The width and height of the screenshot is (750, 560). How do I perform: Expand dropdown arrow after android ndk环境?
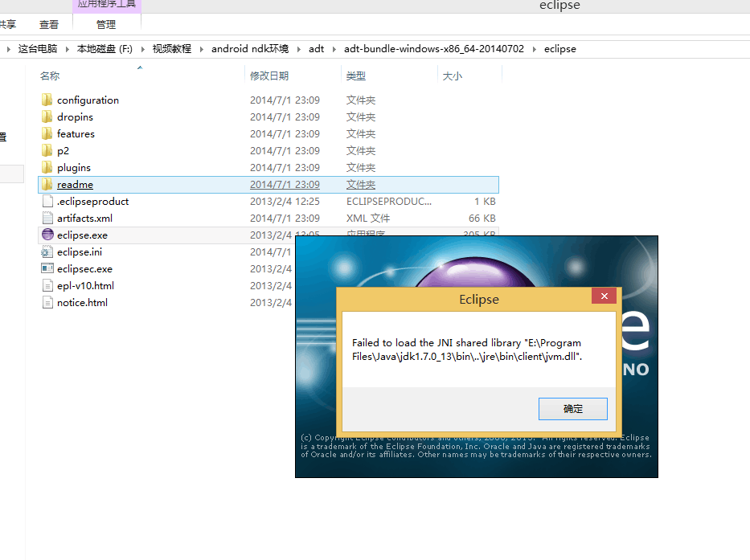[x=299, y=49]
